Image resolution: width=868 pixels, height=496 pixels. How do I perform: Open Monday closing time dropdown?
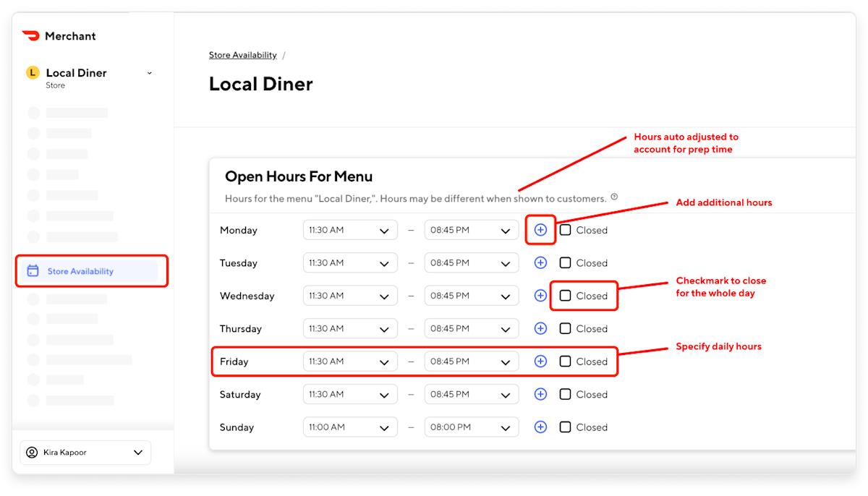[x=472, y=230]
